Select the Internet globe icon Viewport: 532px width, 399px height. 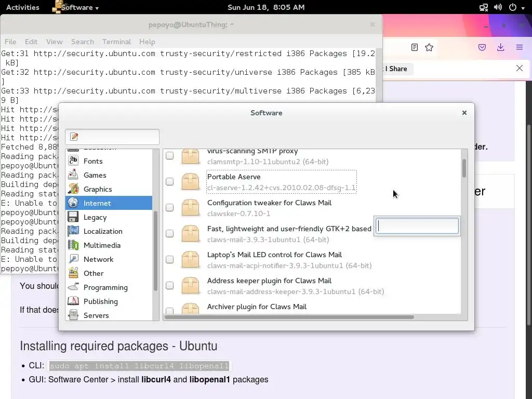tap(73, 203)
